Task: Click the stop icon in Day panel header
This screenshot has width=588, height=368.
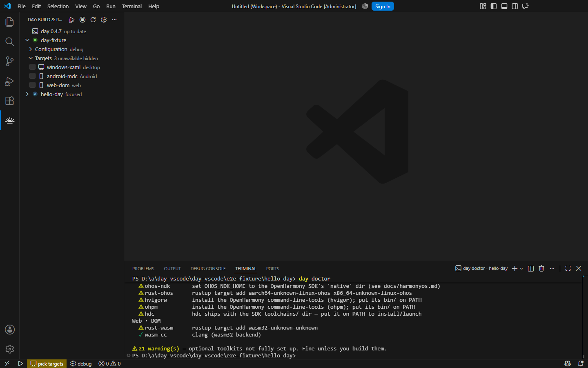Action: [x=82, y=20]
